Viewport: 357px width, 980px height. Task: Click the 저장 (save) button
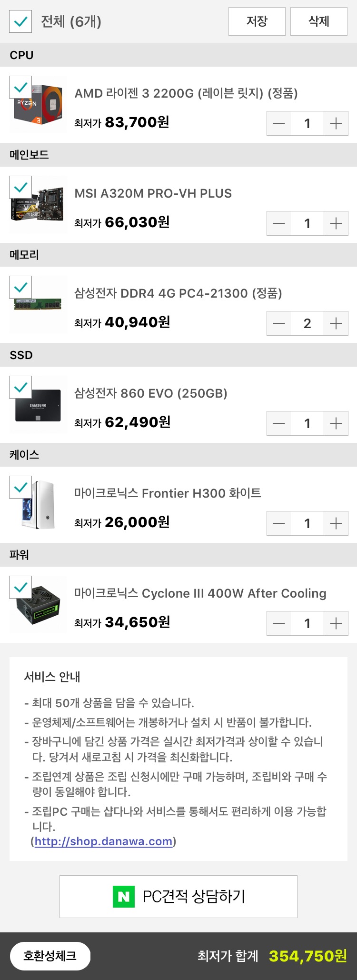[257, 21]
